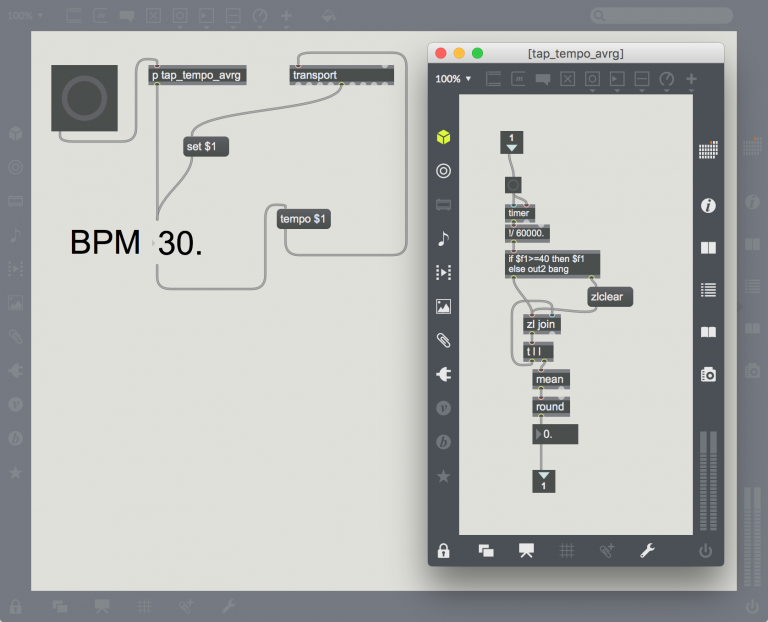
Task: Open the debug wrench in tap_tempo_avrg bottom toolbar
Action: point(648,551)
